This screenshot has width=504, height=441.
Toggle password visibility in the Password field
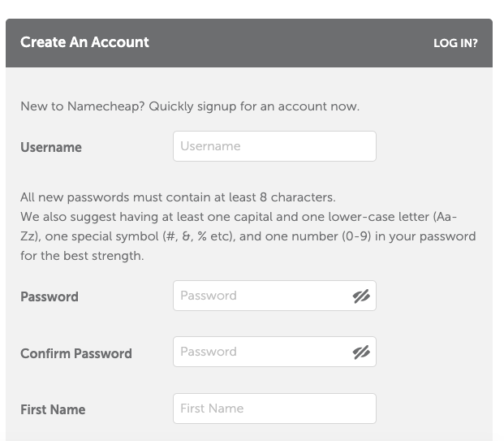(x=361, y=296)
